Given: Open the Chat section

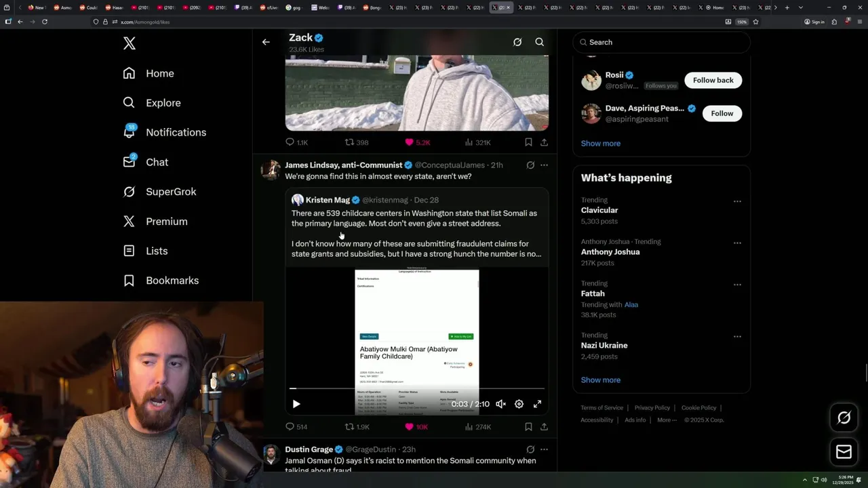Looking at the screenshot, I should 146,162.
